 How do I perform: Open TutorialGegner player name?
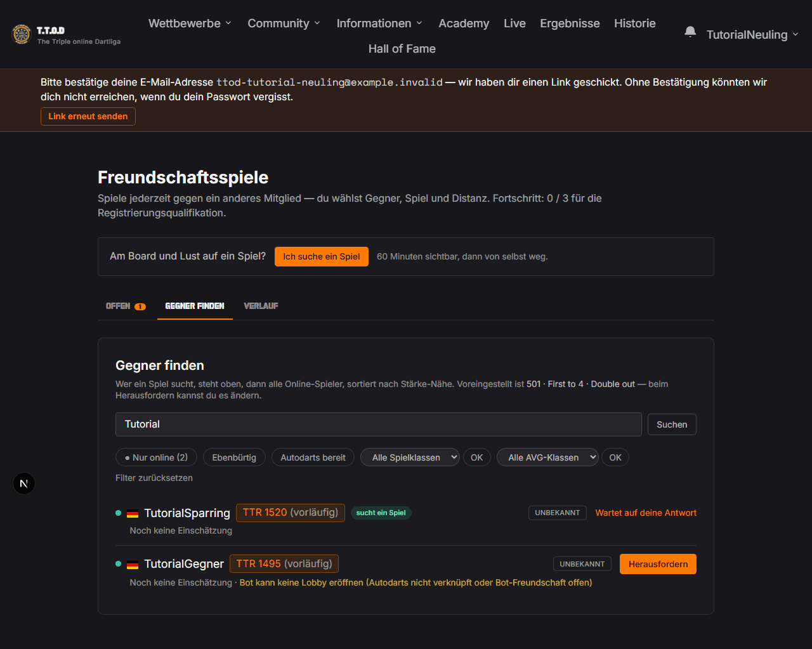click(184, 563)
